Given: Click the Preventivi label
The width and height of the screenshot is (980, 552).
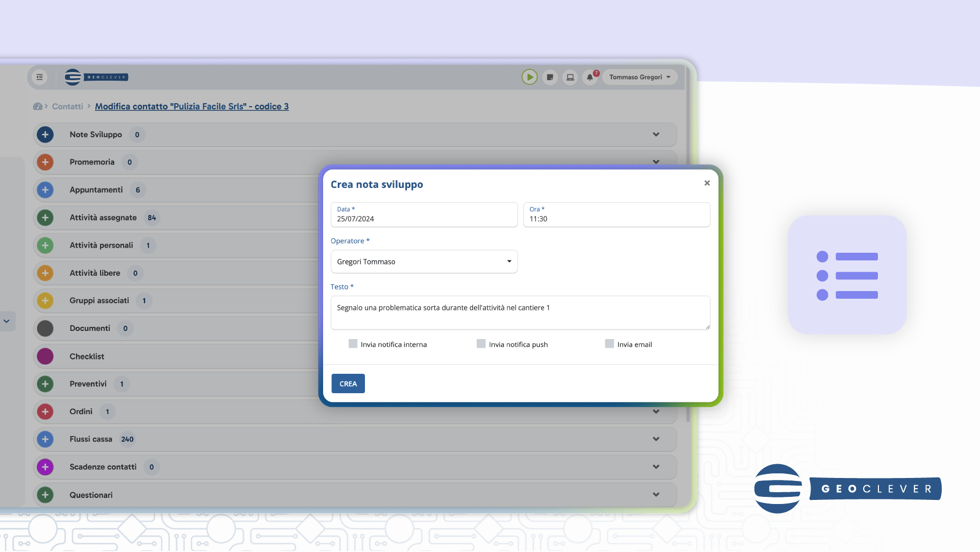Looking at the screenshot, I should click(88, 384).
